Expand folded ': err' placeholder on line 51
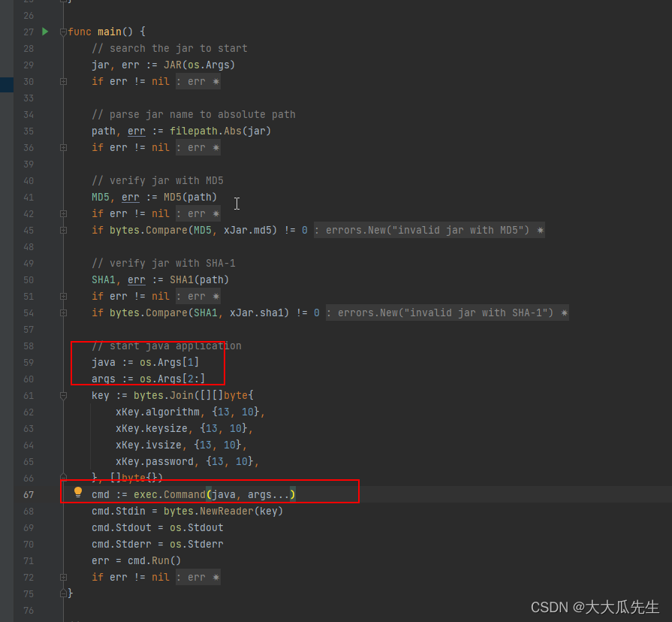Viewport: 672px width, 622px height. [x=198, y=296]
